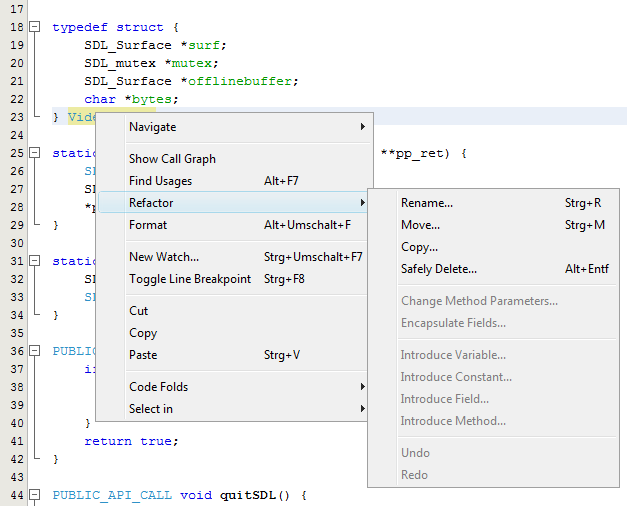Click Cut in the context menu
Image resolution: width=627 pixels, height=506 pixels.
click(x=139, y=311)
